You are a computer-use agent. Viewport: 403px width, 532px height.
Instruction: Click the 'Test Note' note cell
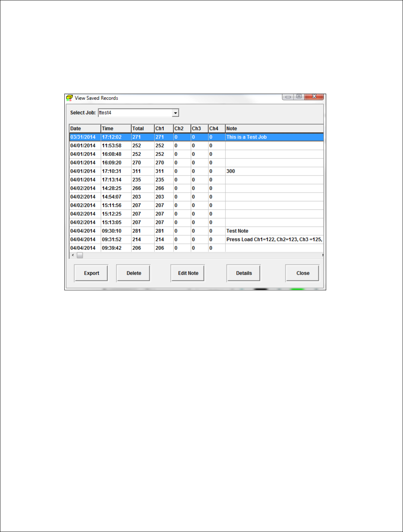pyautogui.click(x=274, y=231)
